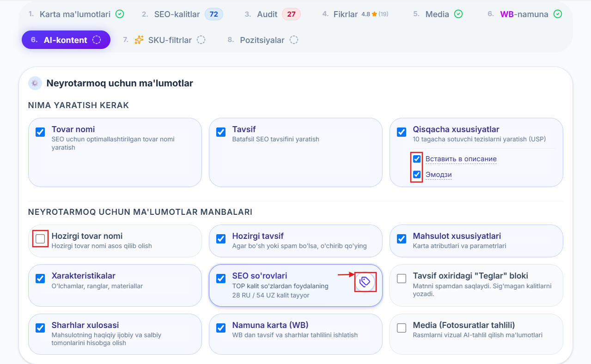Open the SEO keywords tag icon button
Image resolution: width=591 pixels, height=364 pixels.
pos(365,282)
